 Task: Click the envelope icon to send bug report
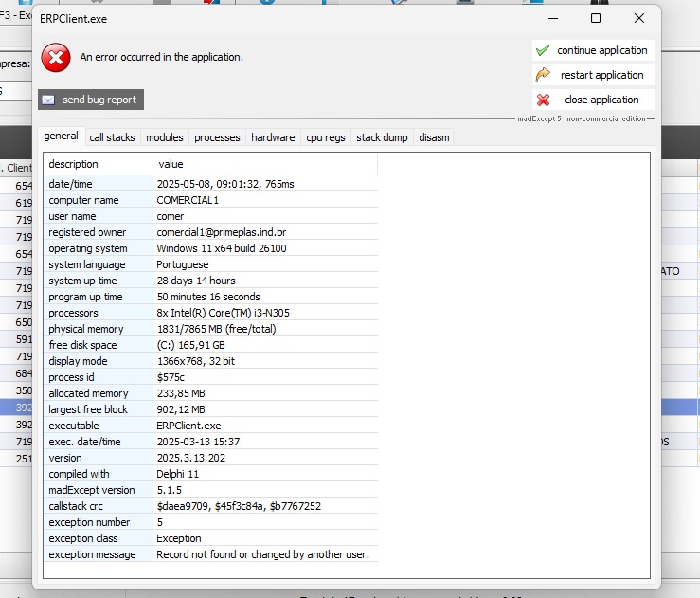[48, 100]
